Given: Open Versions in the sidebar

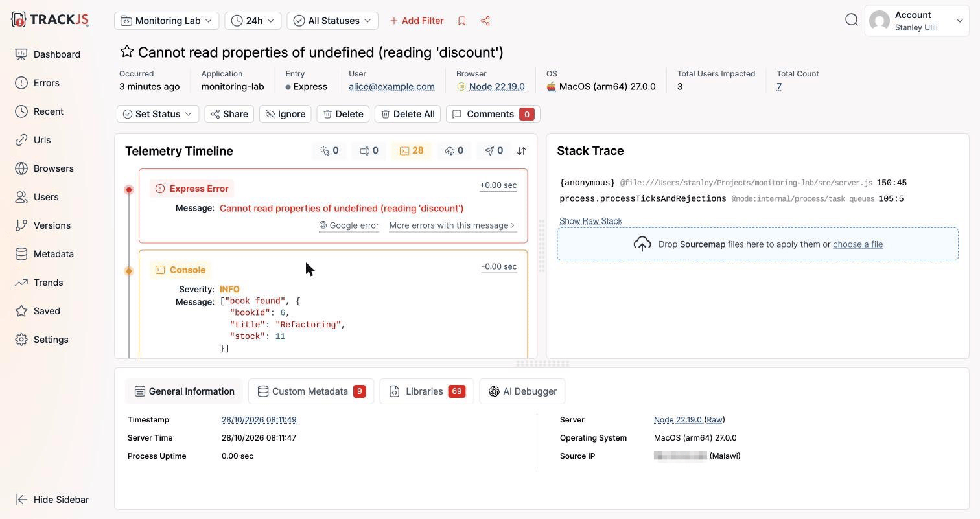Looking at the screenshot, I should tap(43, 225).
